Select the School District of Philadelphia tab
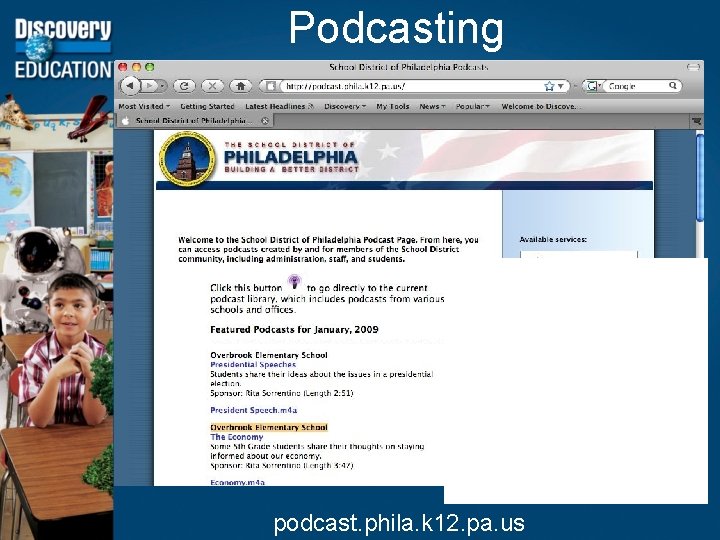The width and height of the screenshot is (720, 540). (x=194, y=120)
